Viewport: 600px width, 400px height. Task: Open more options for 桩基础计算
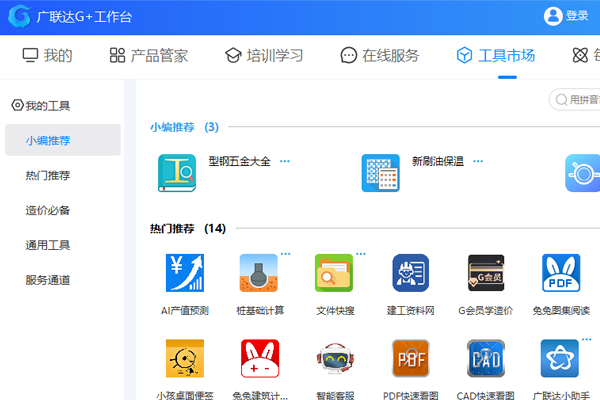coord(285,254)
